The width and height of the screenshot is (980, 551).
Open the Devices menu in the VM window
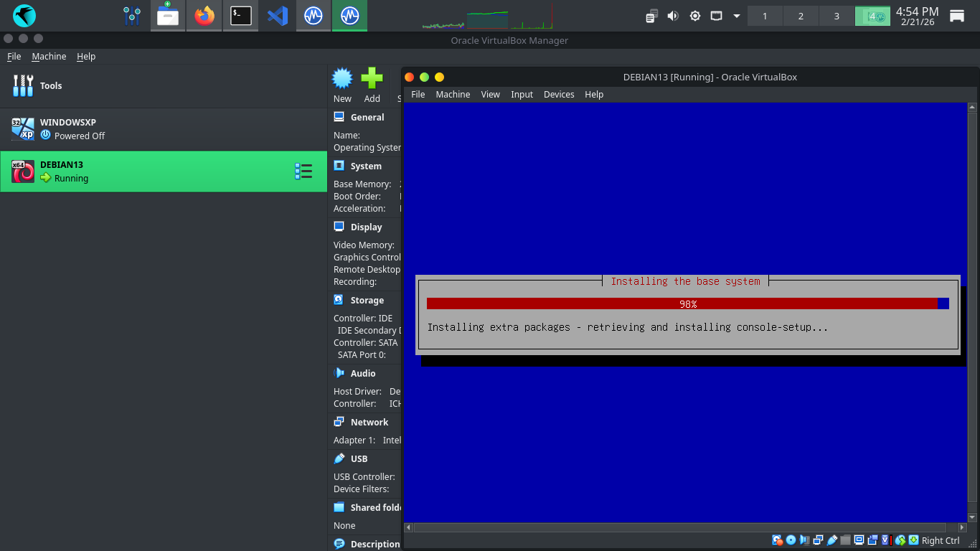[x=558, y=94]
